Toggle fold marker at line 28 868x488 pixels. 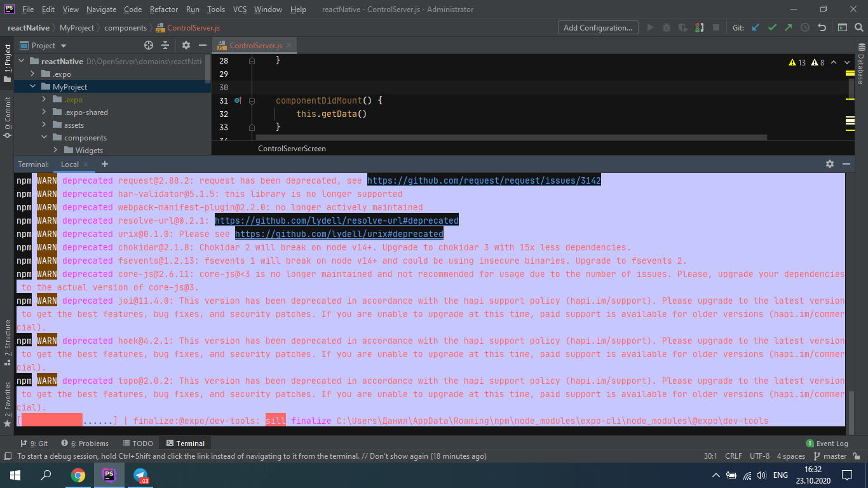click(252, 61)
